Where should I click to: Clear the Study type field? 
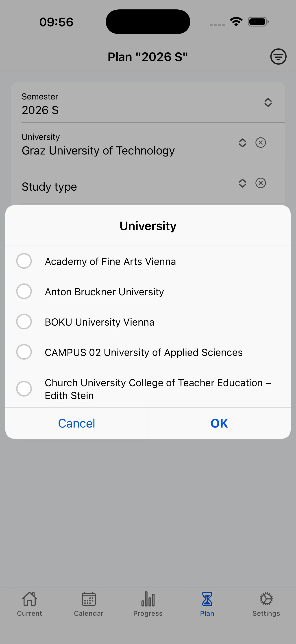pyautogui.click(x=261, y=183)
